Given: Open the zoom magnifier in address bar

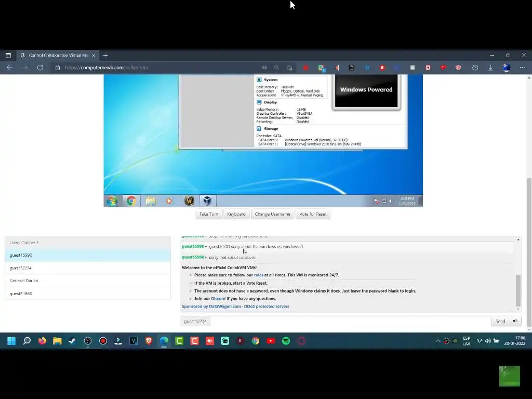Looking at the screenshot, I should click(277, 68).
